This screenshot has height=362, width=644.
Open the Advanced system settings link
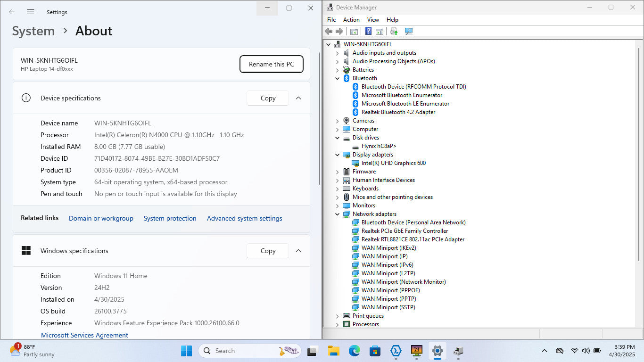tap(244, 218)
